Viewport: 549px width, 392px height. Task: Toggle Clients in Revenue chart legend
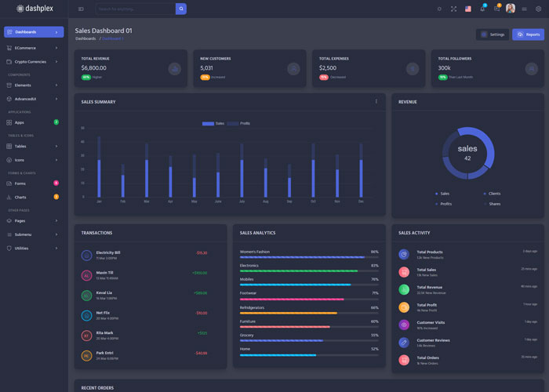click(x=492, y=193)
